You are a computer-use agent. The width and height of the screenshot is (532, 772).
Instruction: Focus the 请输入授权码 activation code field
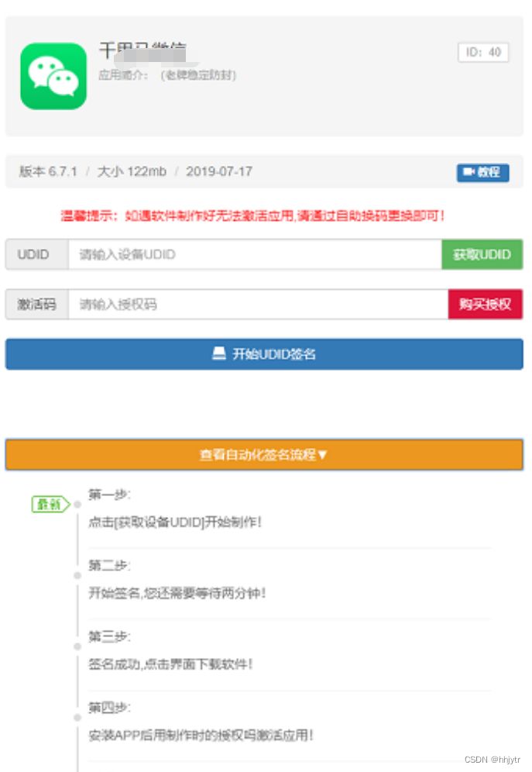(258, 305)
